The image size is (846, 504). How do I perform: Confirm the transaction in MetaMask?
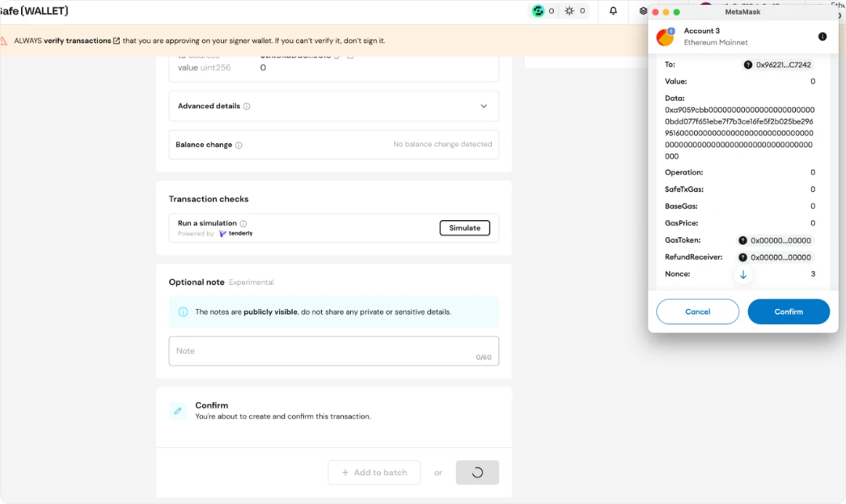pyautogui.click(x=788, y=311)
